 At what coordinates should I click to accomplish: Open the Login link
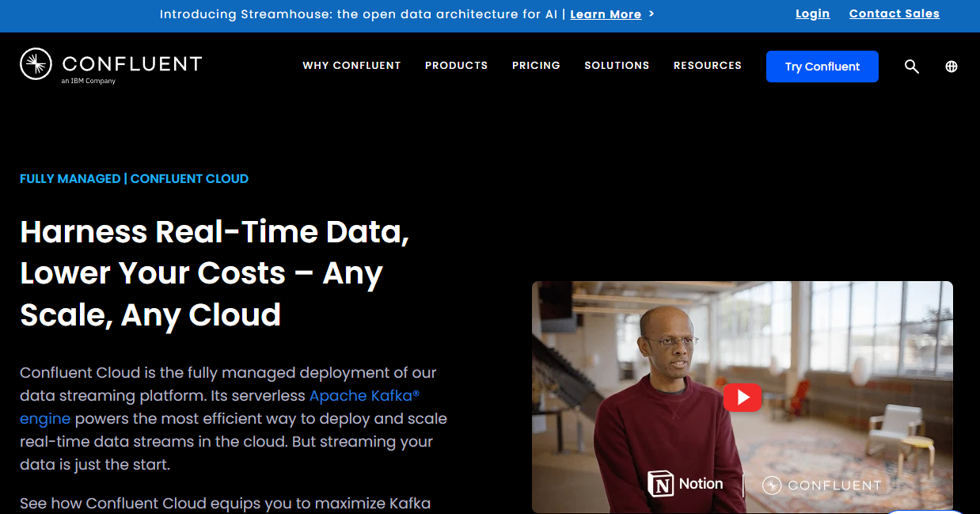(x=813, y=13)
